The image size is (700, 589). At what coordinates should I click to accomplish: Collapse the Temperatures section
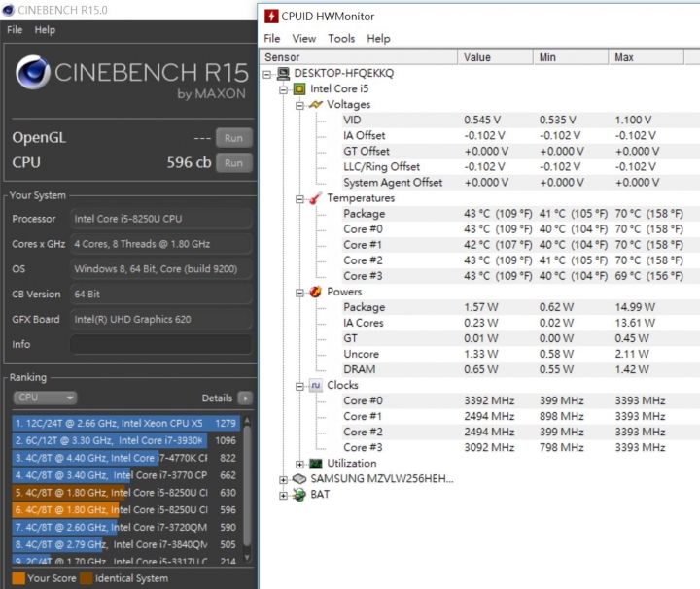point(299,199)
